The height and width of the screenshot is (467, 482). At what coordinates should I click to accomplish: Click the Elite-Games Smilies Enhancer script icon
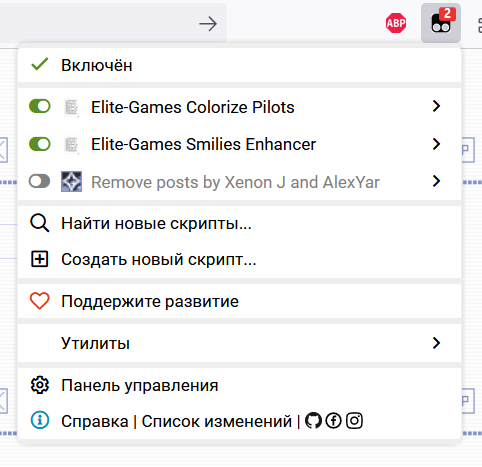click(x=71, y=145)
